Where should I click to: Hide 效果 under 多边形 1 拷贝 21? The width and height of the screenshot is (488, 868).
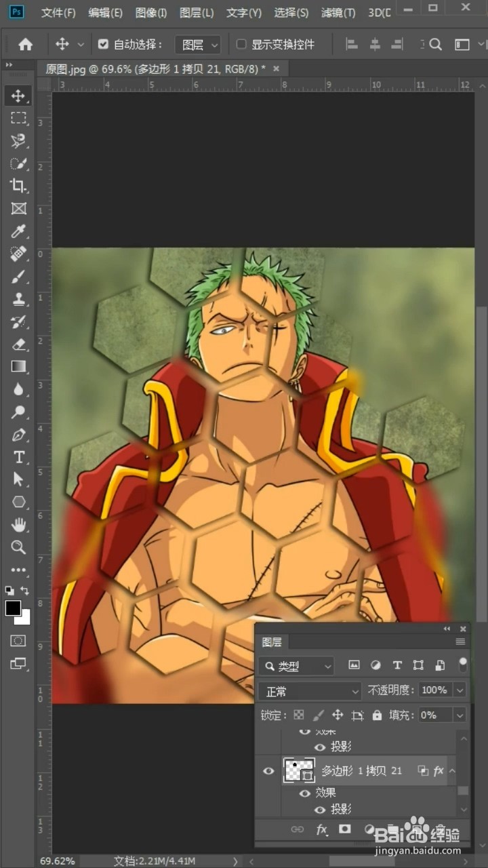pos(305,793)
